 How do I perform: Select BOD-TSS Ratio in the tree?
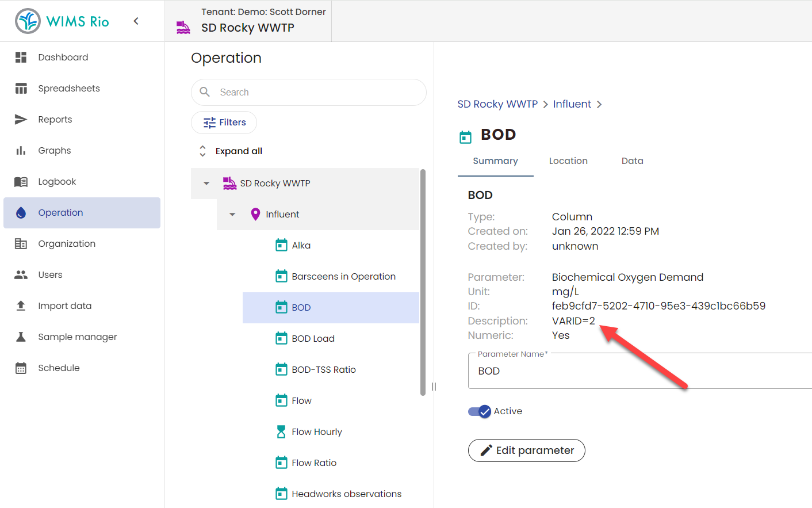click(x=323, y=370)
